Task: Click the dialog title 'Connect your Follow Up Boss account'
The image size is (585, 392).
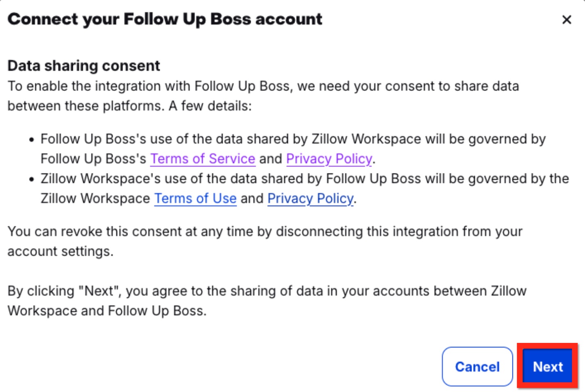Action: tap(165, 19)
